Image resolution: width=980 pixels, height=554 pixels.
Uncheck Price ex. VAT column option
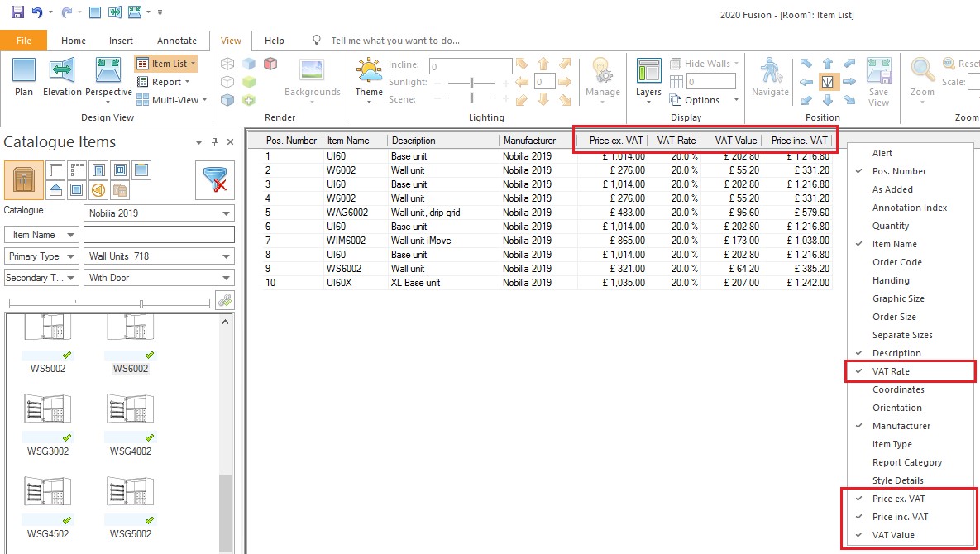pos(911,499)
